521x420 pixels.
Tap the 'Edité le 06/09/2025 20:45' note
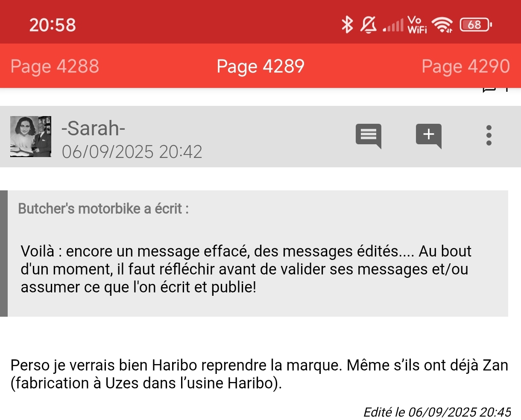coord(437,412)
